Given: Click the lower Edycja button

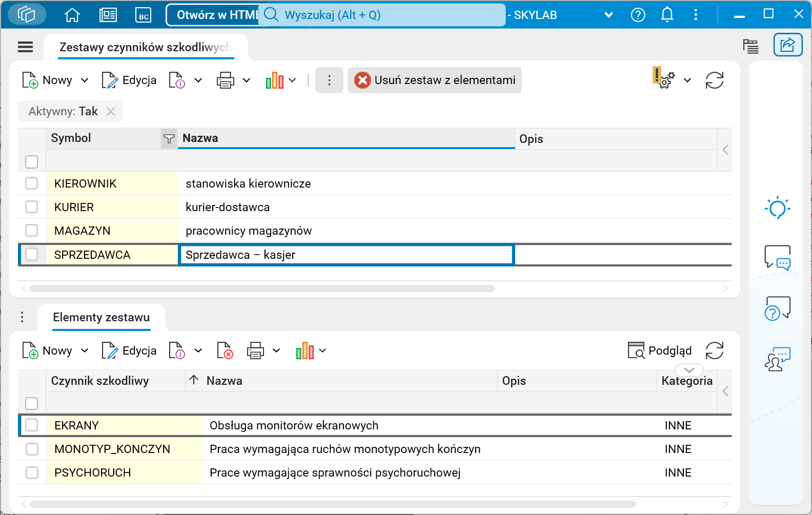Looking at the screenshot, I should (x=129, y=351).
